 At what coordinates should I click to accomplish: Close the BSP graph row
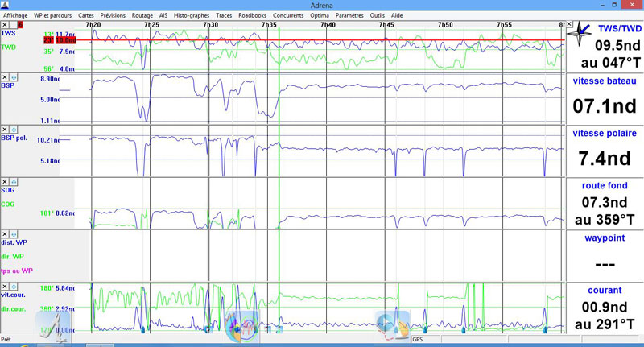pos(5,77)
